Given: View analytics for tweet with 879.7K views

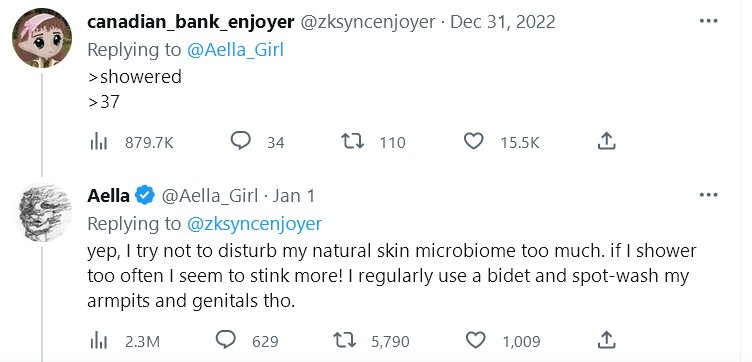Looking at the screenshot, I should point(99,142).
